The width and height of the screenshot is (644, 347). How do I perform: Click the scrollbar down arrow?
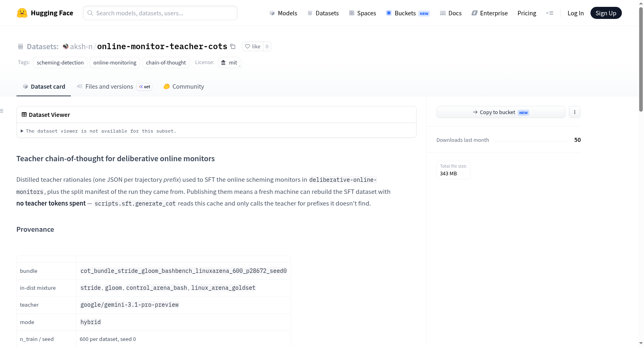click(641, 343)
